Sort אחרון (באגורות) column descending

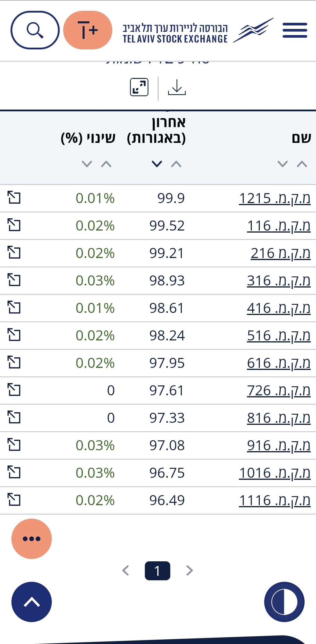tap(157, 164)
